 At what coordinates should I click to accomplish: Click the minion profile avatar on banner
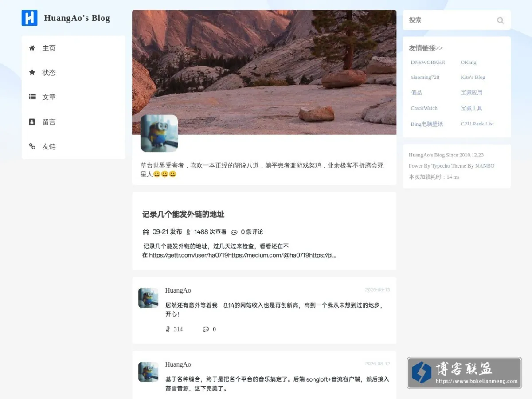[x=159, y=133]
